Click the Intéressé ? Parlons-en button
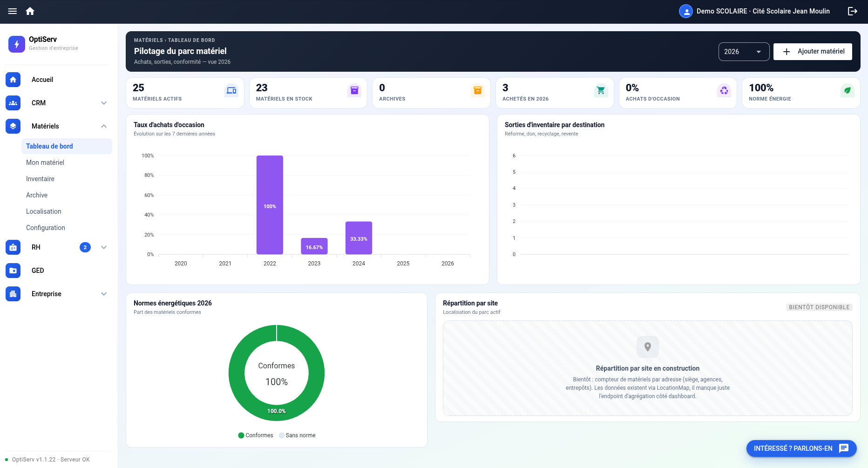 tap(801, 448)
